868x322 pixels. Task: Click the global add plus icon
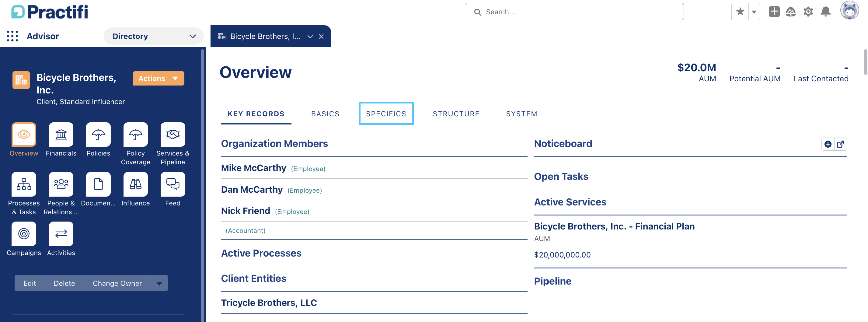coord(774,12)
